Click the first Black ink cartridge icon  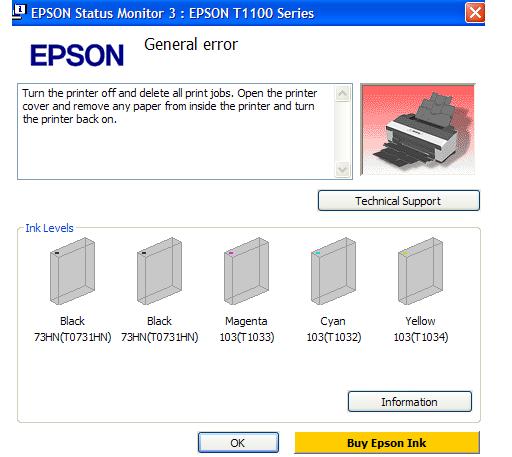(x=72, y=271)
